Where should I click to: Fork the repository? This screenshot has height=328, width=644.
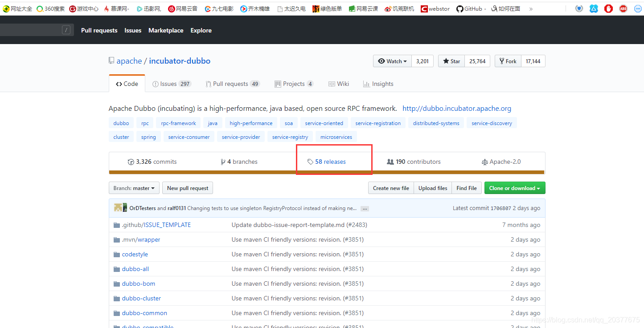coord(508,61)
